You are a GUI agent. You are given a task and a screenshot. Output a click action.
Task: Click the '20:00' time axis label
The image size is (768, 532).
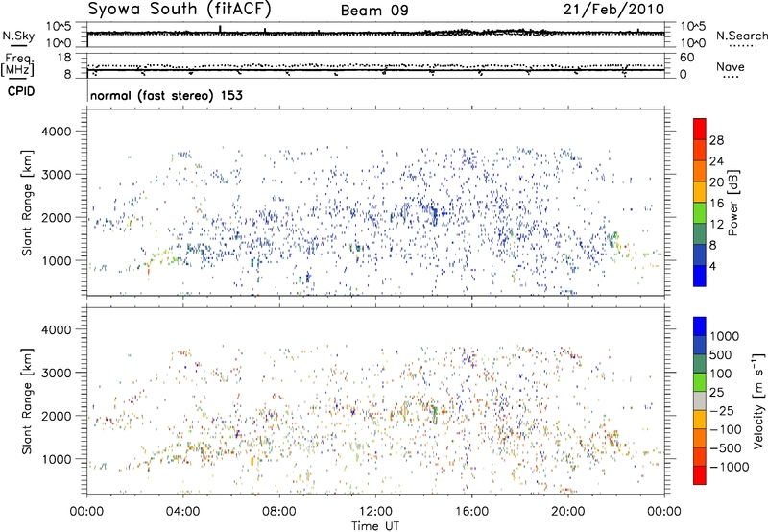pyautogui.click(x=568, y=512)
